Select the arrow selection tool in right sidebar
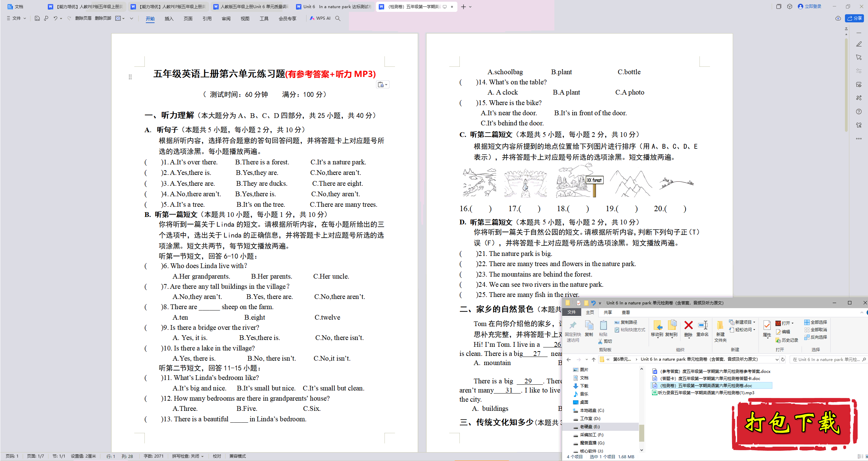The image size is (868, 461). pyautogui.click(x=859, y=57)
